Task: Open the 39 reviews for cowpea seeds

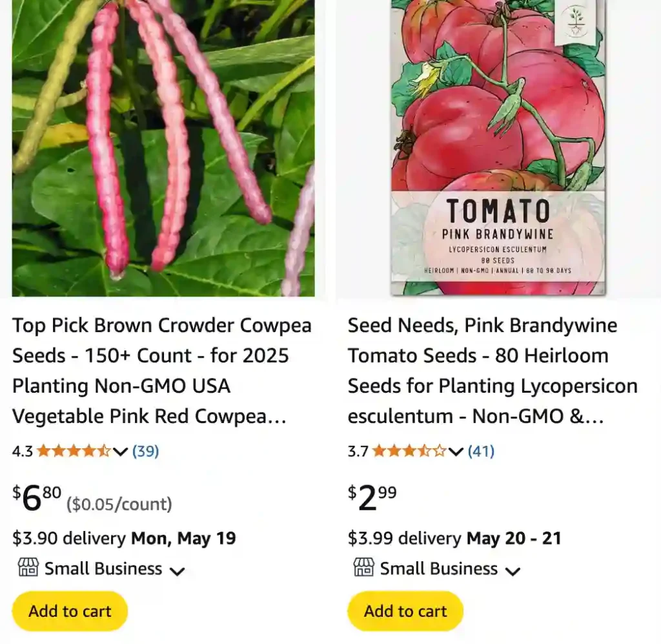Action: 145,452
